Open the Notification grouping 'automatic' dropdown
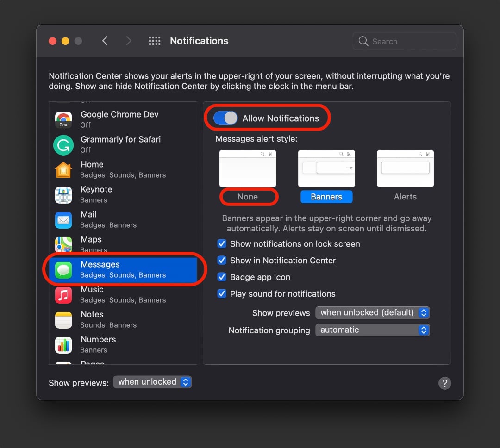This screenshot has height=448, width=500. click(x=372, y=330)
